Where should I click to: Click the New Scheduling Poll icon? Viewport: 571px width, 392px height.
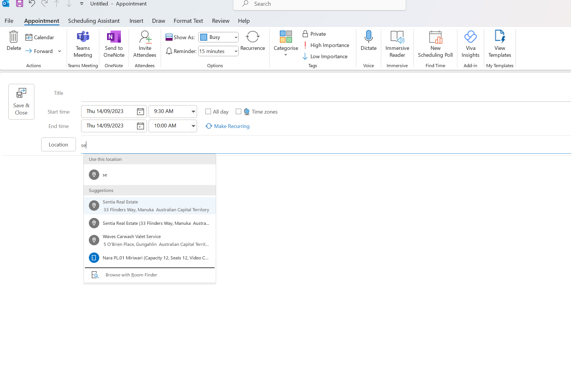435,37
